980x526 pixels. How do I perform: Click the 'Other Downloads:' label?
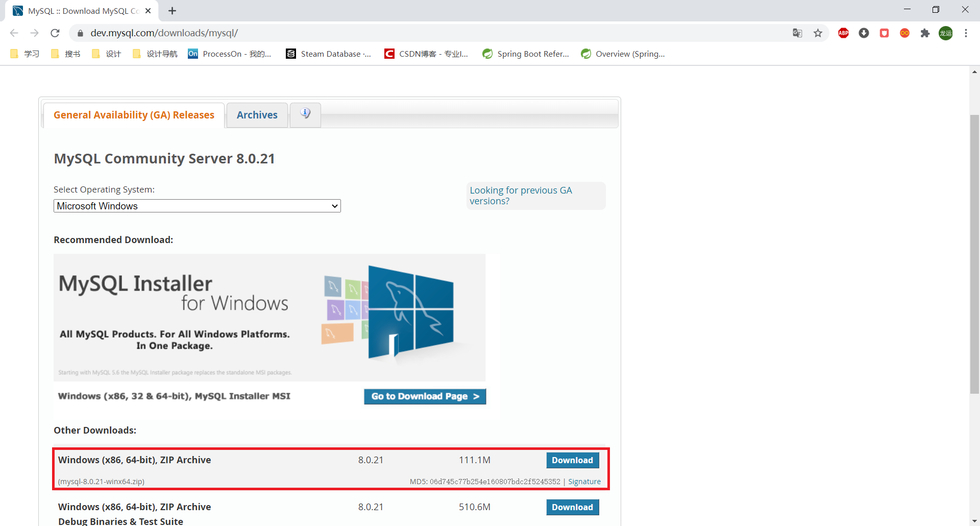coord(95,431)
